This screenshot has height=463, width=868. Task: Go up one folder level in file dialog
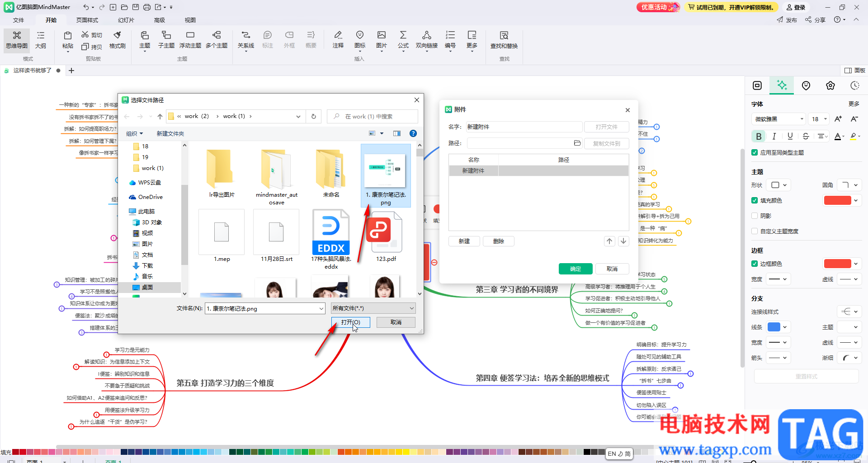[x=160, y=116]
